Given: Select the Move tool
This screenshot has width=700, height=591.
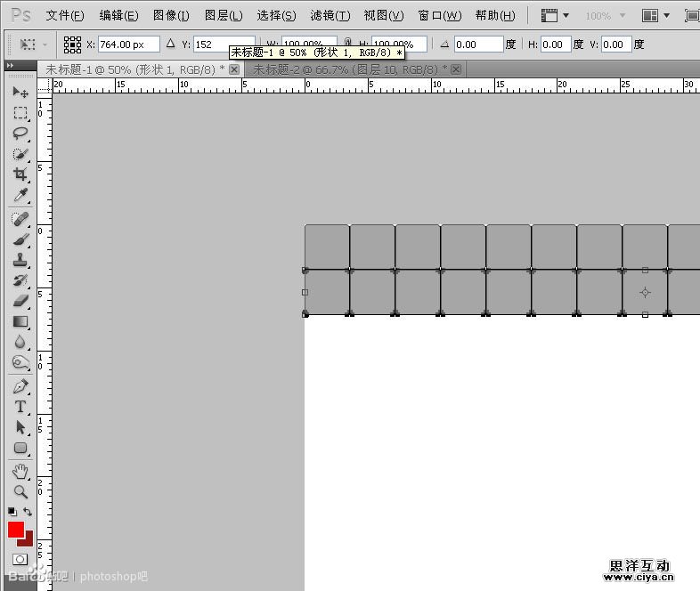Looking at the screenshot, I should point(20,92).
